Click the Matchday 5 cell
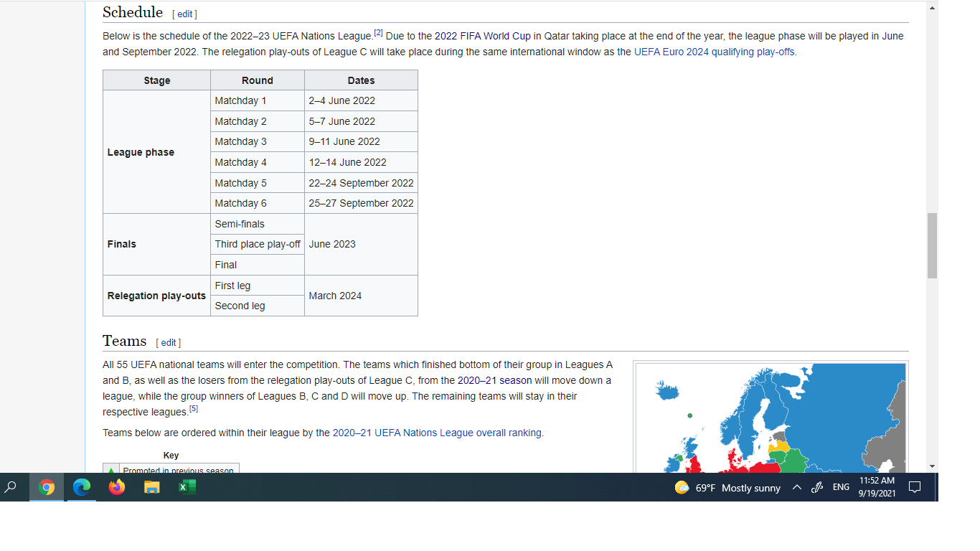Image resolution: width=980 pixels, height=551 pixels. point(258,183)
